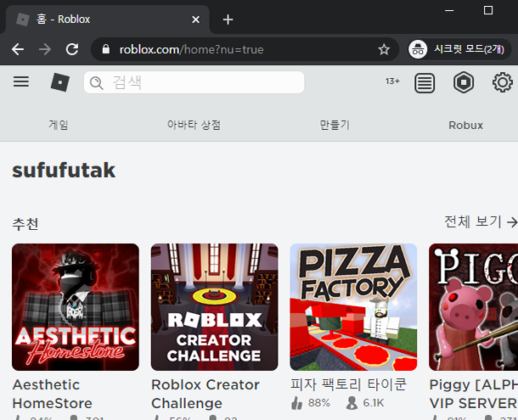Click the search magnifier icon
518x420 pixels.
pos(97,83)
